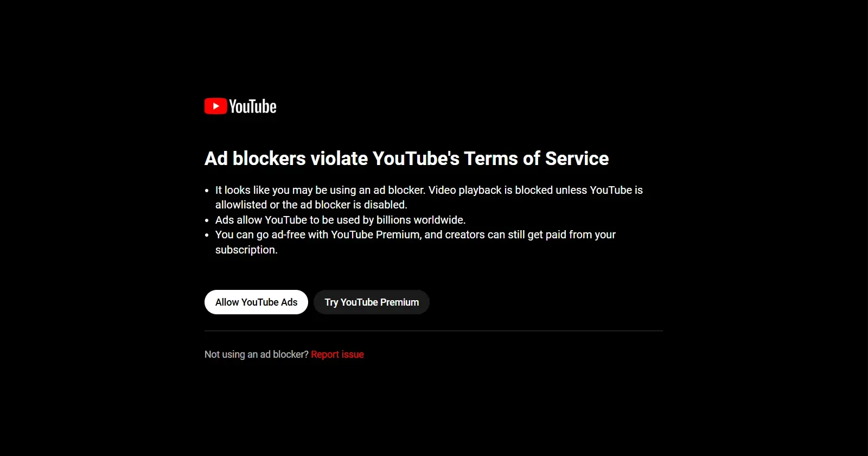
Task: Click 'Terms of Service' in the heading
Action: pyautogui.click(x=536, y=159)
